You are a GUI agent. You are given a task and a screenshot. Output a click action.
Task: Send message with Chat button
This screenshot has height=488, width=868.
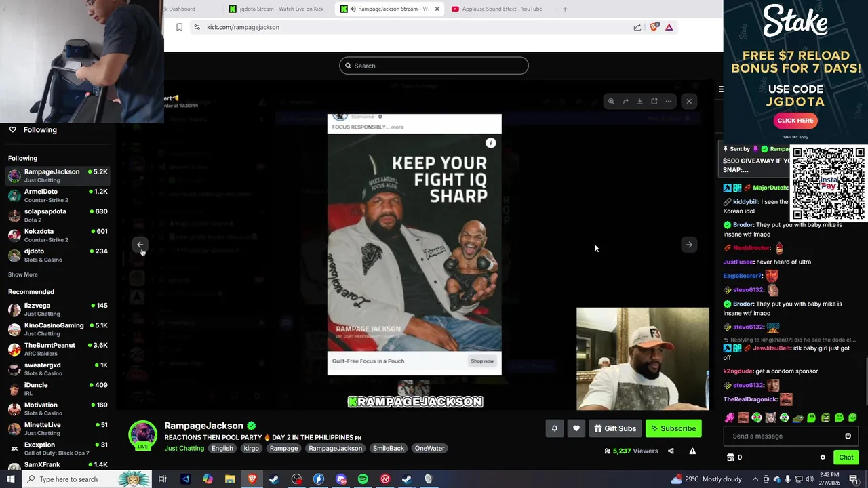[x=846, y=457]
